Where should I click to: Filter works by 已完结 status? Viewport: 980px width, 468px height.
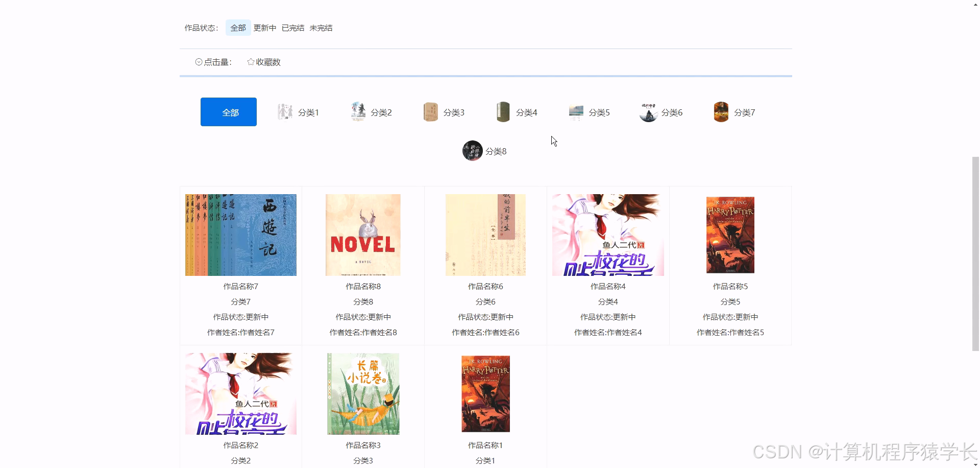(x=293, y=28)
